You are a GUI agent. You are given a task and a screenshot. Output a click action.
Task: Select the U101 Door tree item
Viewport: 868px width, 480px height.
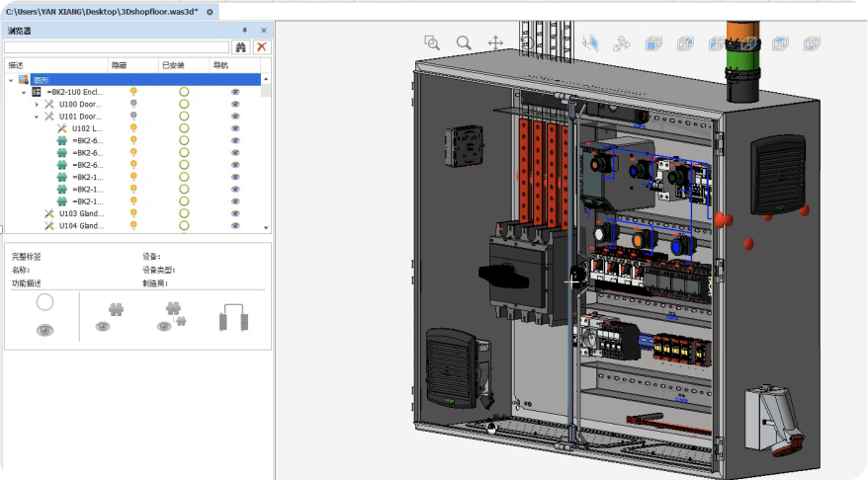(80, 117)
